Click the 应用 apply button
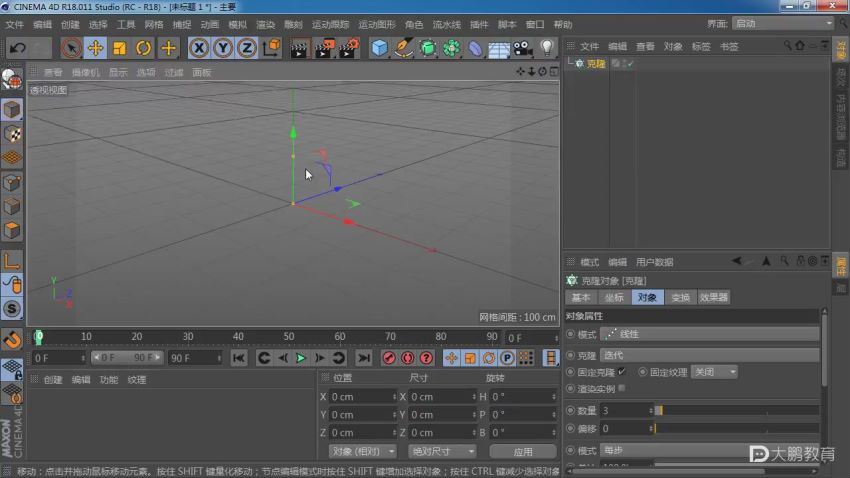The height and width of the screenshot is (478, 850). pyautogui.click(x=523, y=451)
